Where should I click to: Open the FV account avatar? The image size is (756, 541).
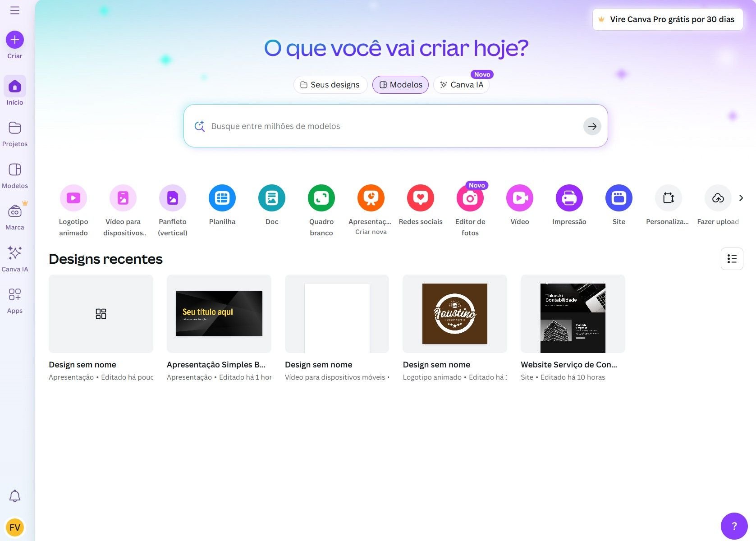tap(15, 527)
